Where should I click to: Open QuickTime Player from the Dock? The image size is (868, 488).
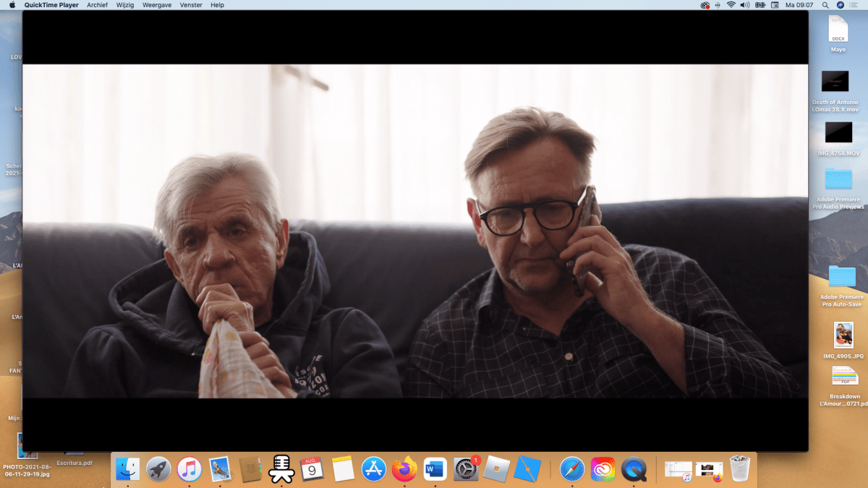634,470
